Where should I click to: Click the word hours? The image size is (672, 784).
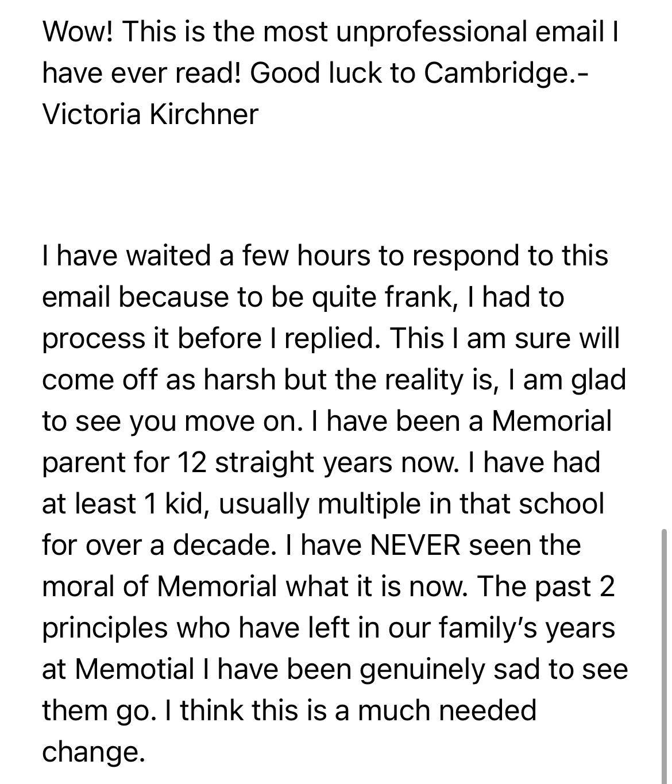click(x=329, y=255)
